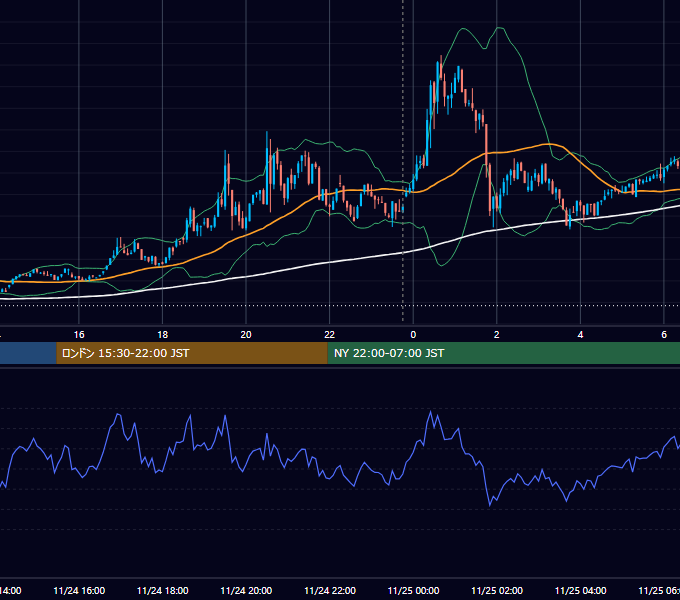The width and height of the screenshot is (680, 600).
Task: Click the hour label 4 on axis
Action: (580, 335)
